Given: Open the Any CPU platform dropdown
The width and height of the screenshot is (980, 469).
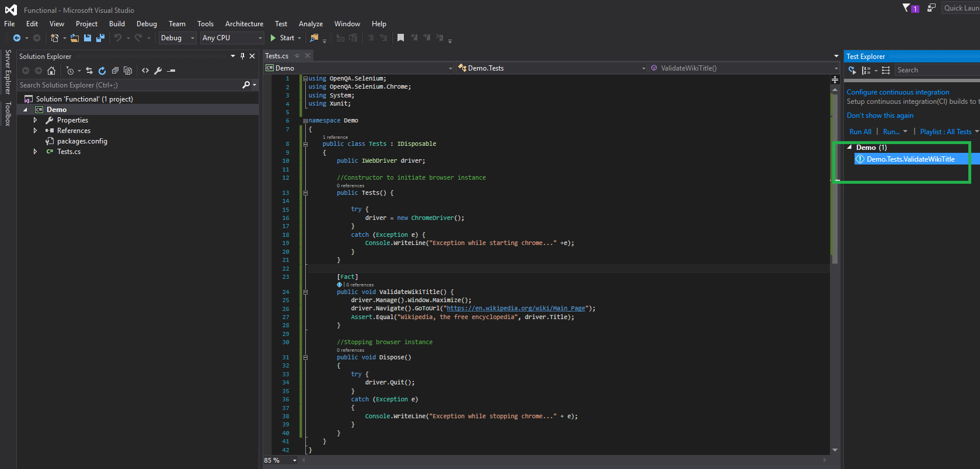Looking at the screenshot, I should (232, 38).
